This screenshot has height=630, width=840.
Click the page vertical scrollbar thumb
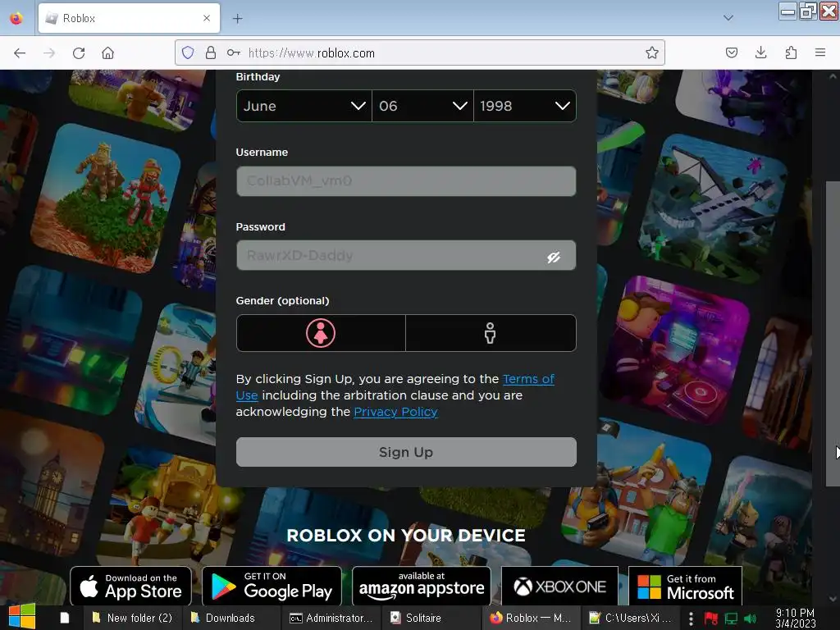click(x=833, y=334)
